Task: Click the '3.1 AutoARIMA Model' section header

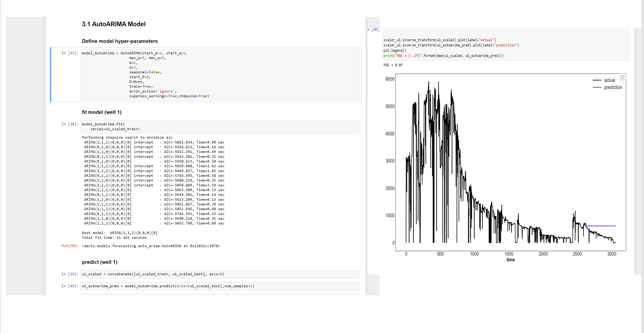Action: (115, 24)
